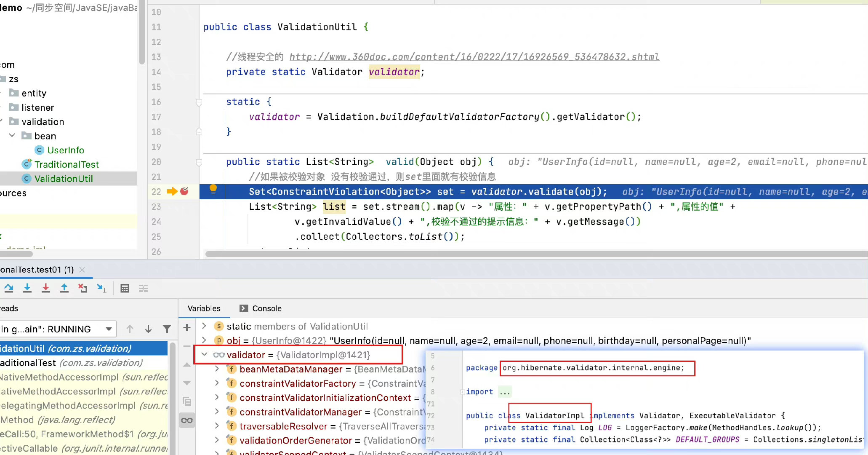Click line number 22 in the gutter
Viewport: 868px width, 455px height.
156,192
